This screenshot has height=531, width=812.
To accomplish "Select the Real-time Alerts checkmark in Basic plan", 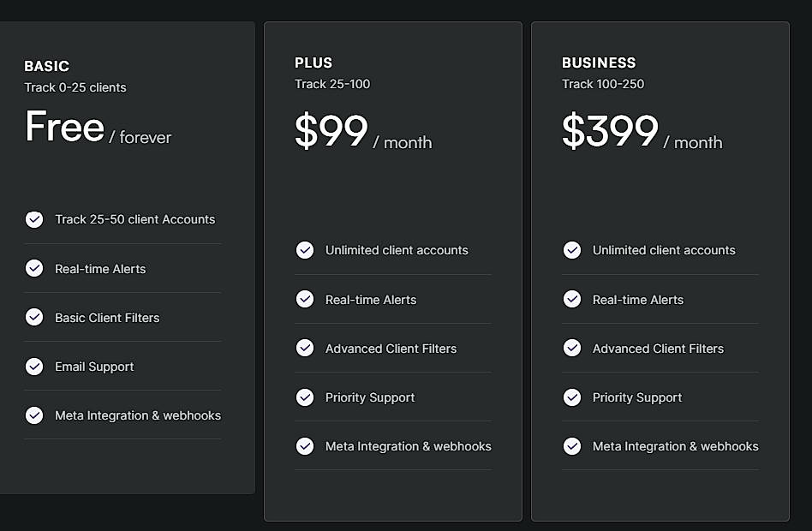I will pos(34,268).
